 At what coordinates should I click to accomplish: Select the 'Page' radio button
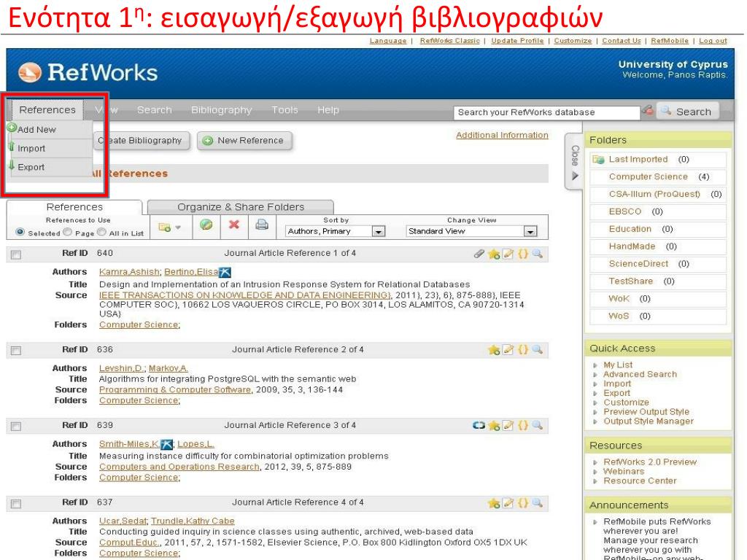coord(68,232)
